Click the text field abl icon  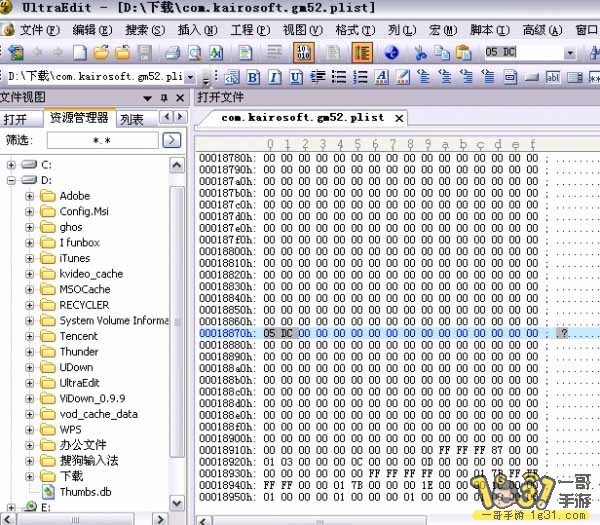[553, 78]
